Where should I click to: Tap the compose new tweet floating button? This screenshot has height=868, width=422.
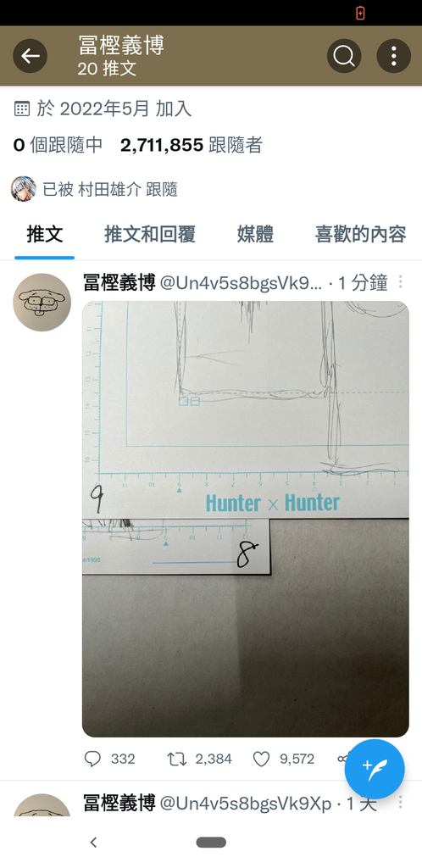tap(375, 769)
